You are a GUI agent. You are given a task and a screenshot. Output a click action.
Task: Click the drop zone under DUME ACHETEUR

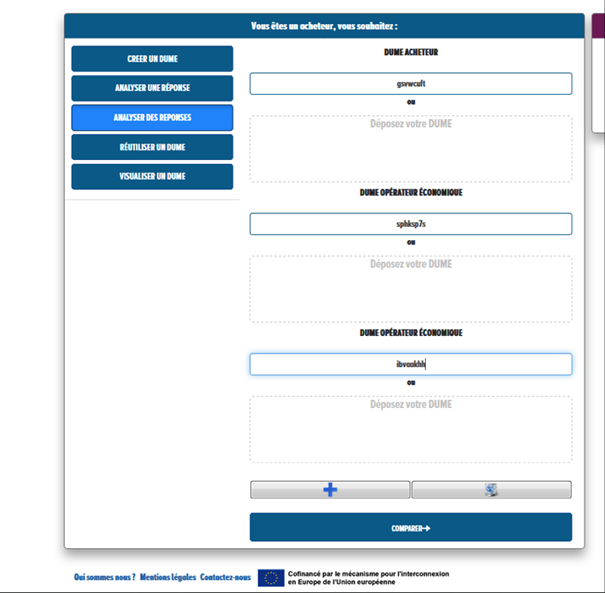click(x=411, y=149)
